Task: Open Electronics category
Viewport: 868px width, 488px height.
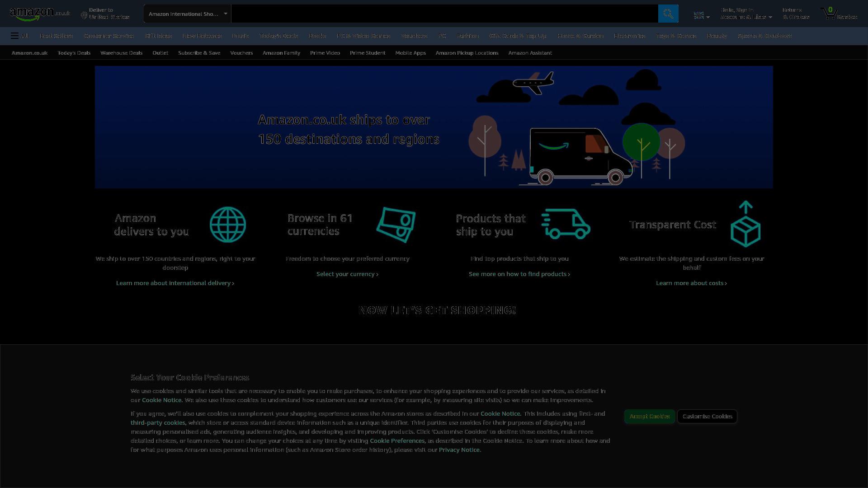Action: pyautogui.click(x=629, y=36)
